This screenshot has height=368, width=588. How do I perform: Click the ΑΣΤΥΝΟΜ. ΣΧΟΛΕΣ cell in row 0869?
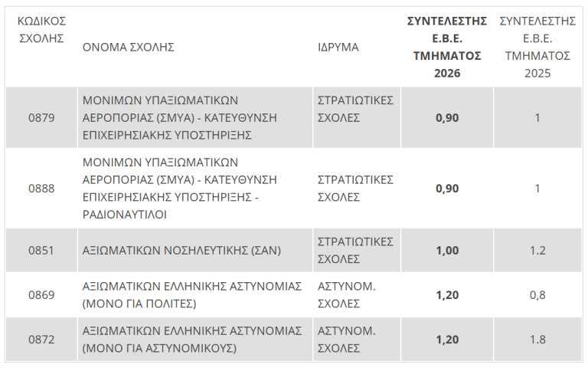tap(347, 294)
